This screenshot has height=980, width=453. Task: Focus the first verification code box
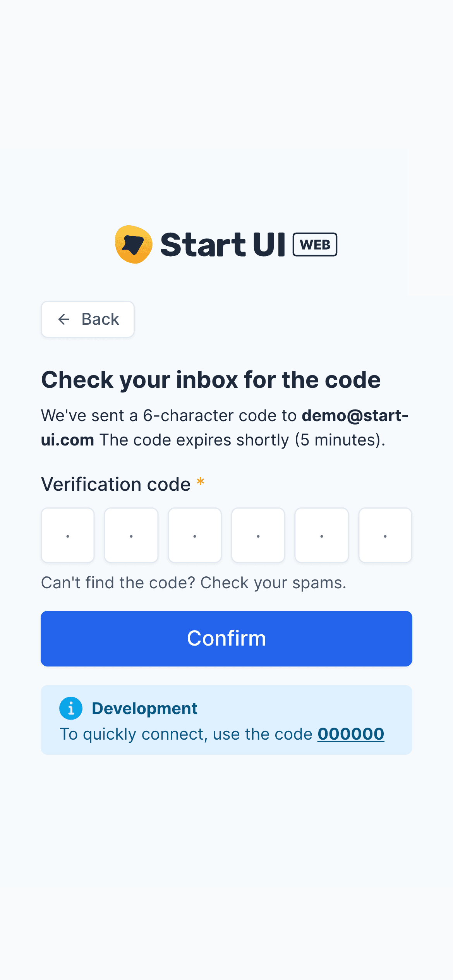pyautogui.click(x=68, y=535)
